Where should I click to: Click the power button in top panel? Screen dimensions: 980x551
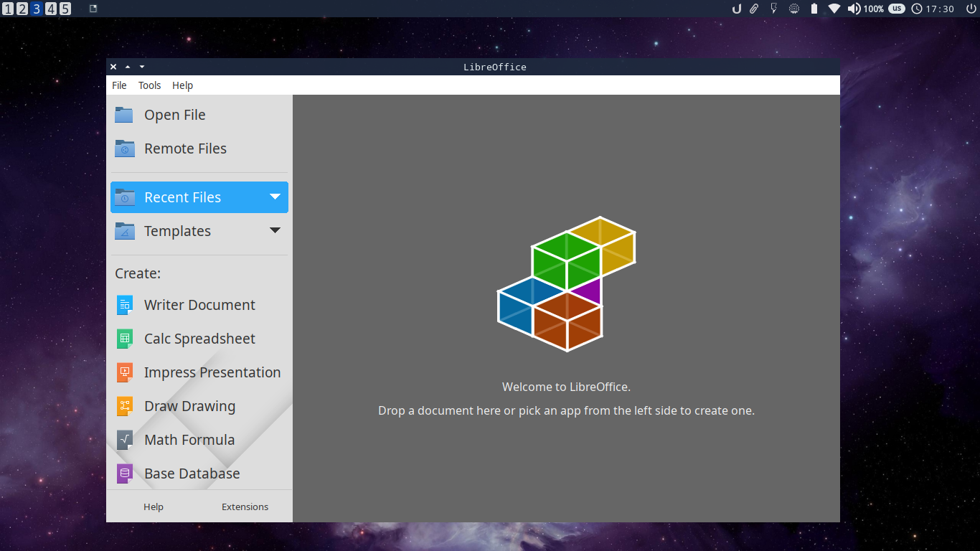pos(971,9)
